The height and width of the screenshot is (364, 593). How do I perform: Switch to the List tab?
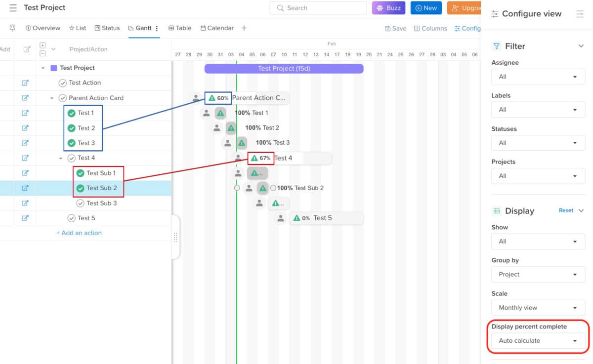point(78,28)
